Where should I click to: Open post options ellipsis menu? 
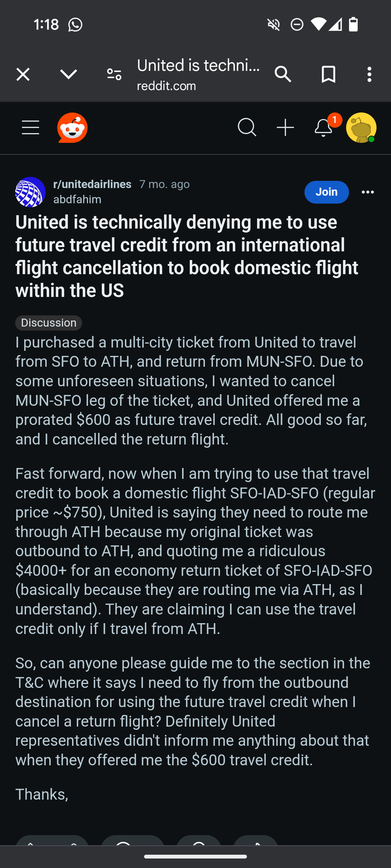368,192
